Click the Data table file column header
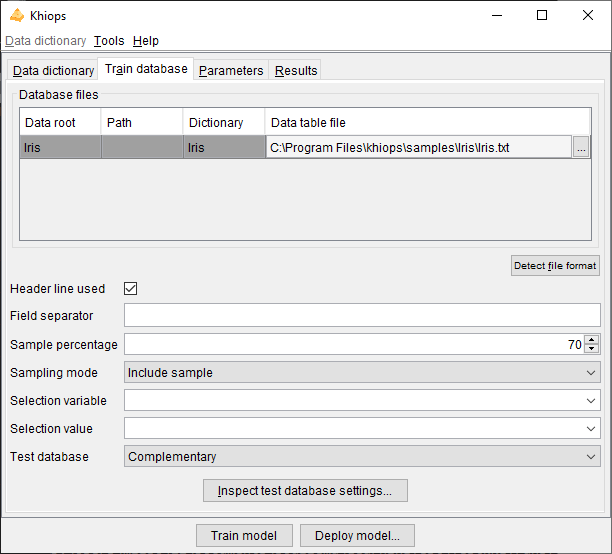The height and width of the screenshot is (554, 612). pos(428,123)
